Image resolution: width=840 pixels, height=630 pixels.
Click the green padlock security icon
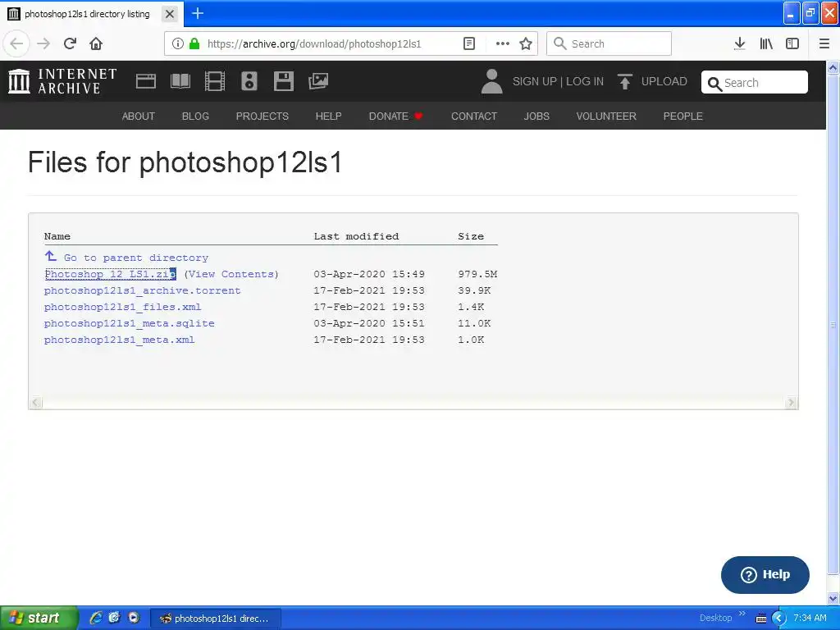click(x=194, y=43)
